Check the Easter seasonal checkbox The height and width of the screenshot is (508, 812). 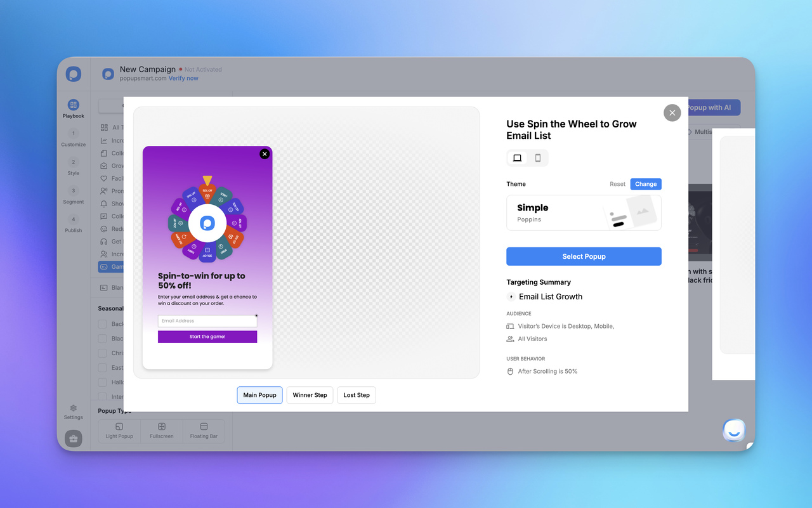click(103, 367)
